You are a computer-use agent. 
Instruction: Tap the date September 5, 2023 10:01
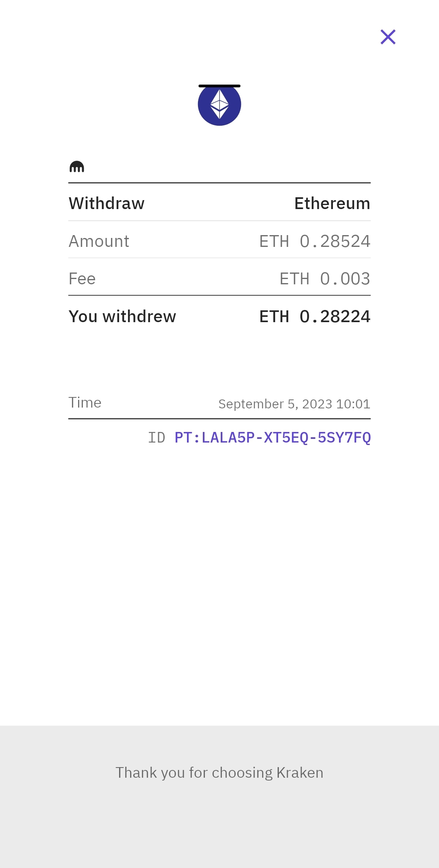coord(294,404)
